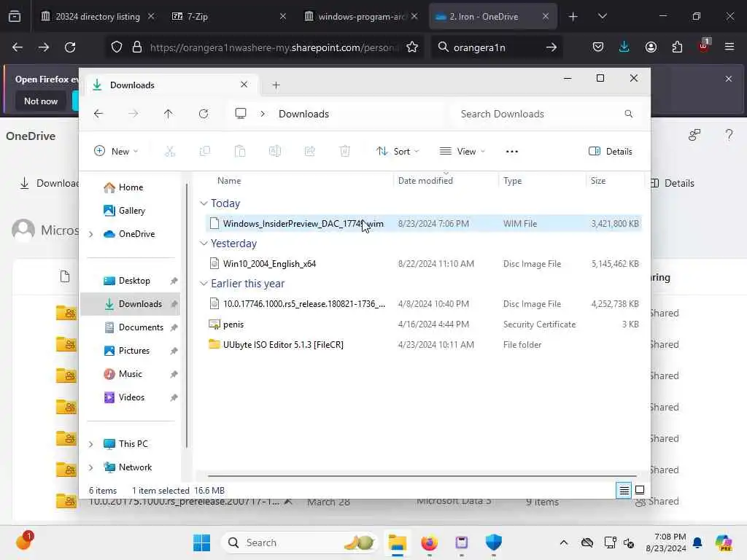Refresh the Downloads folder view

204,114
